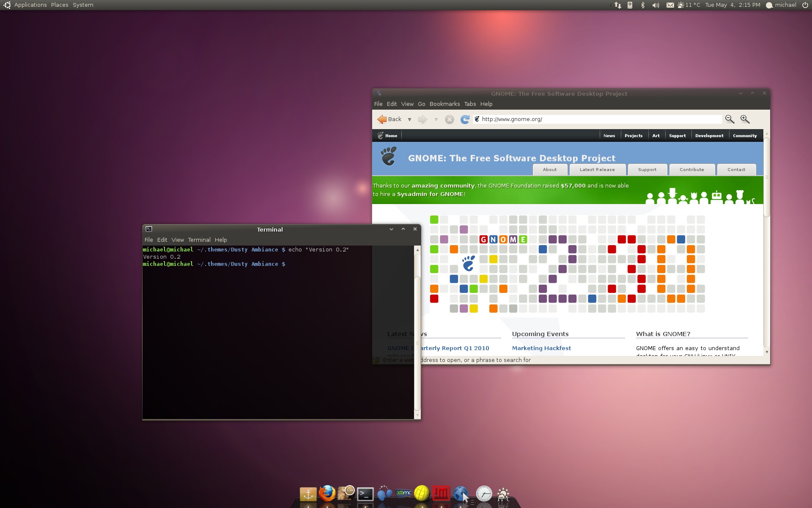Viewport: 812px width, 508px height.
Task: Click the Community link in GNOME nav bar
Action: click(745, 136)
